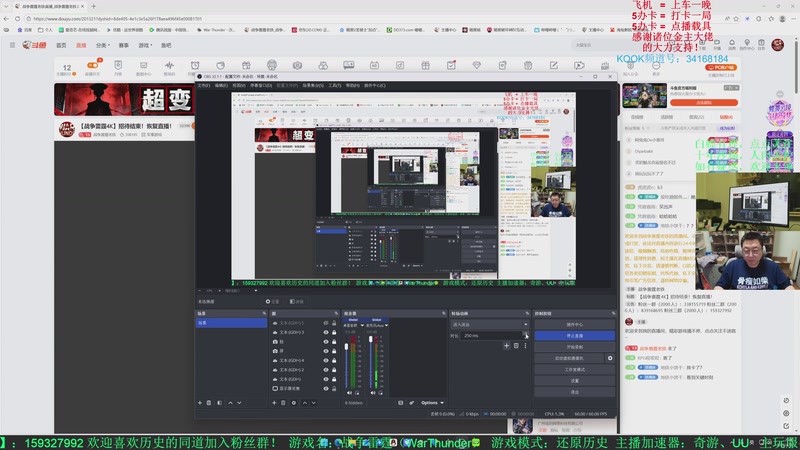Open OBS 帮助(H) menu
The width and height of the screenshot is (800, 450).
click(x=353, y=85)
